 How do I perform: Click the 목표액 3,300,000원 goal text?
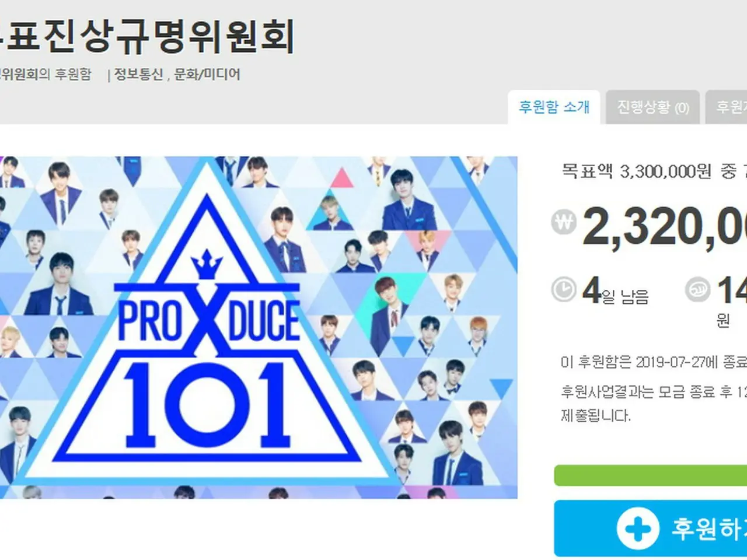637,171
